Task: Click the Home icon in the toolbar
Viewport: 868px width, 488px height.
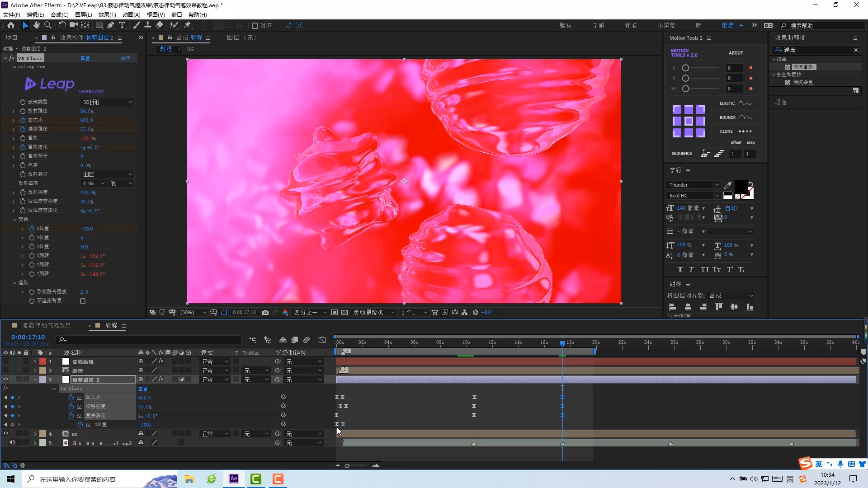Action: [x=11, y=25]
